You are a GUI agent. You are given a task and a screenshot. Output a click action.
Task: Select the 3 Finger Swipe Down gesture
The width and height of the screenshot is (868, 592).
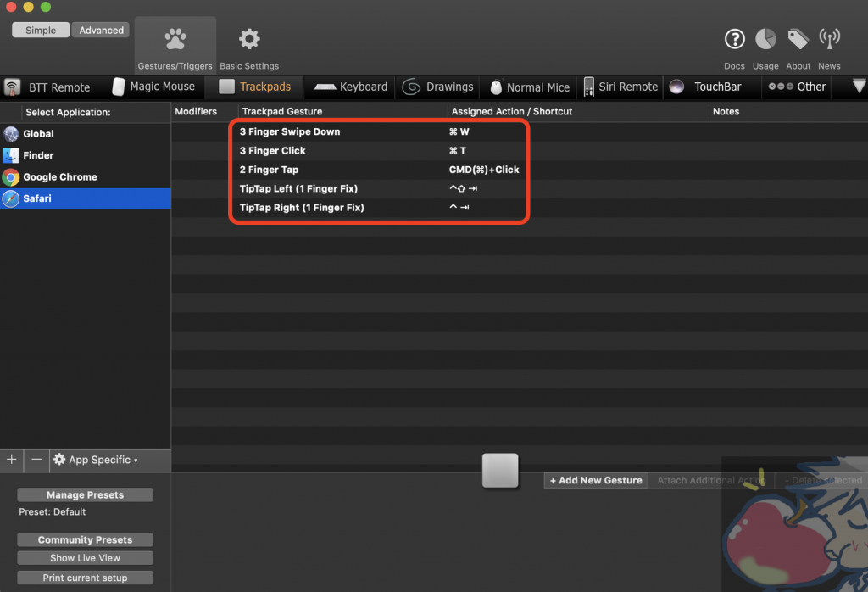tap(290, 131)
